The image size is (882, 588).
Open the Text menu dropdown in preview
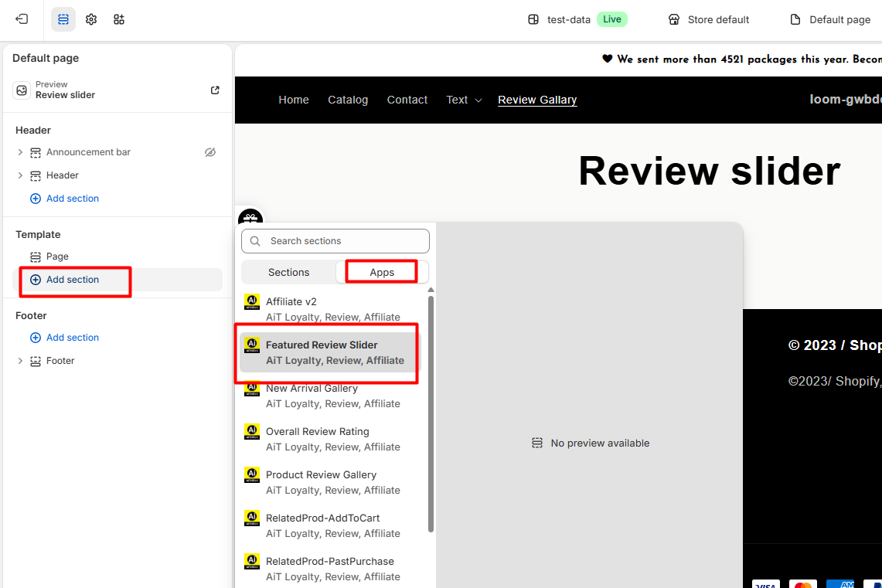coord(464,100)
